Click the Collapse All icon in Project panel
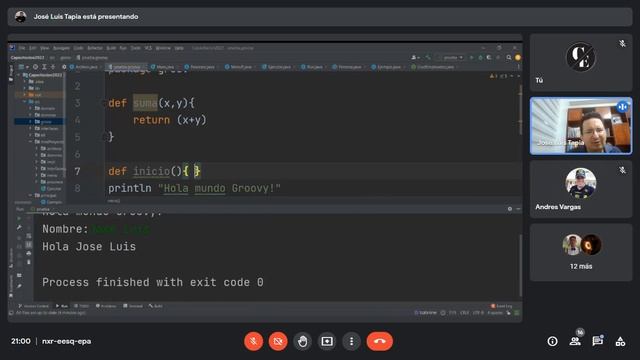This screenshot has height=360, width=640. (x=53, y=67)
